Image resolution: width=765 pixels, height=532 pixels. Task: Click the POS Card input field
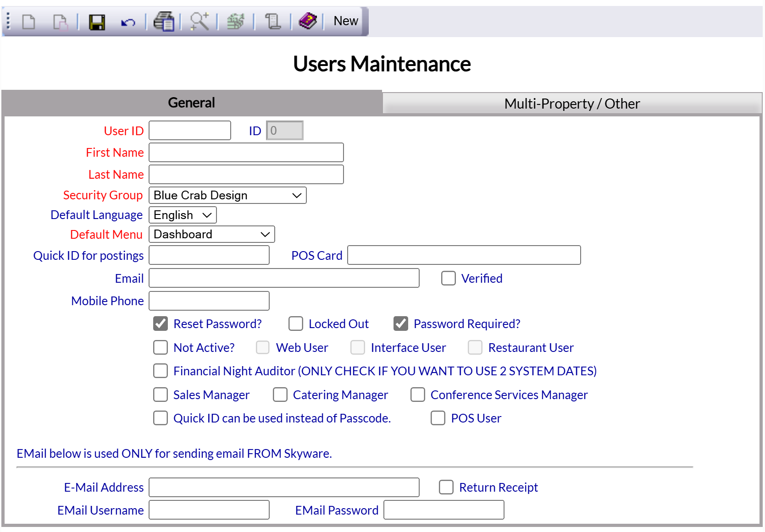coord(464,255)
